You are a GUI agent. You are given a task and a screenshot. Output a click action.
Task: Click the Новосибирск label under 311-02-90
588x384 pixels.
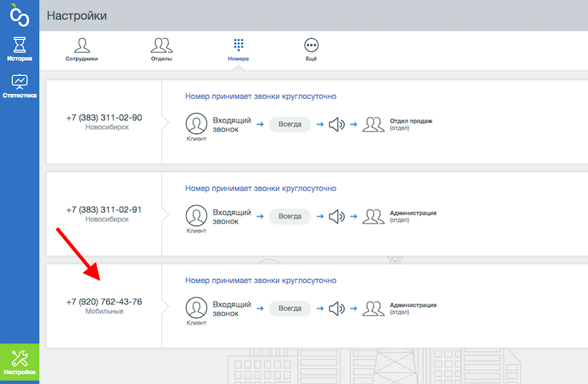coord(107,127)
